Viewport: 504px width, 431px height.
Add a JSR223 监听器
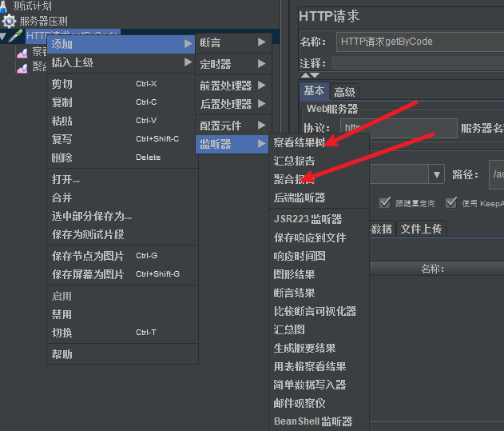point(319,219)
